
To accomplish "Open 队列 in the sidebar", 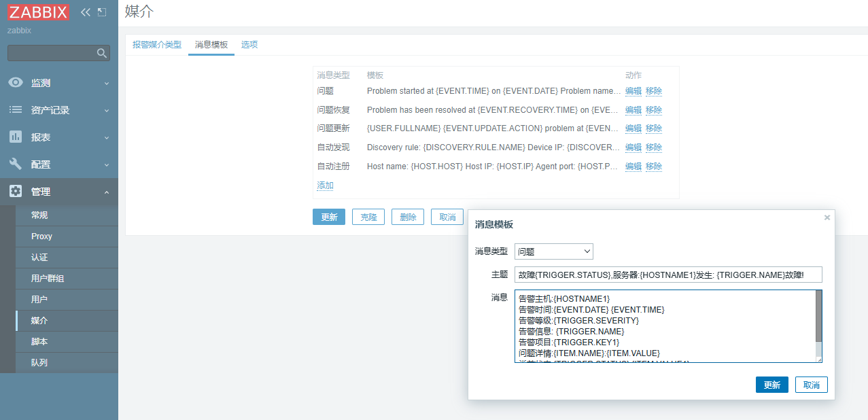I will (67, 363).
